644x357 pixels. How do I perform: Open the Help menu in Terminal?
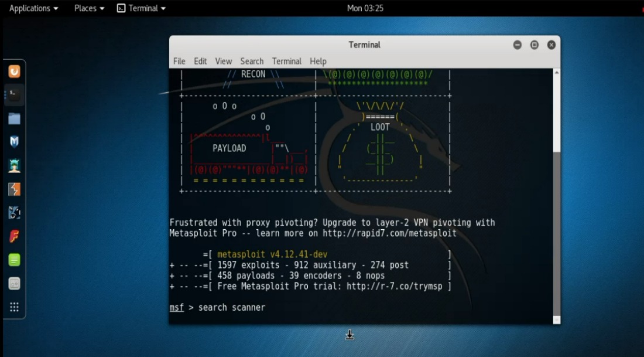pyautogui.click(x=318, y=62)
